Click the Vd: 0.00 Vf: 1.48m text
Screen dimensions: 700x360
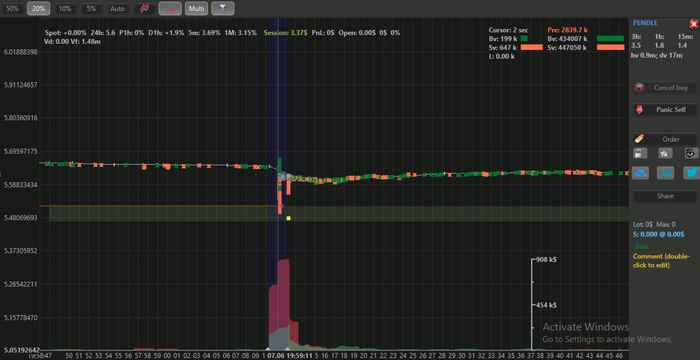[x=72, y=42]
